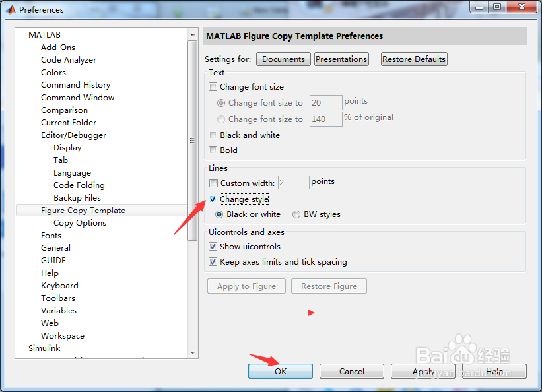Confirm preferences with the OK button
542x392 pixels.
click(x=281, y=372)
